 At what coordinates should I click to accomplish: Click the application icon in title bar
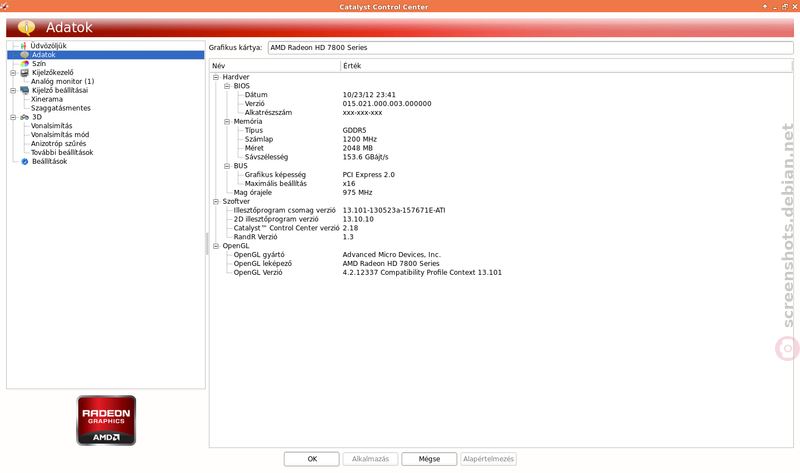click(x=5, y=6)
